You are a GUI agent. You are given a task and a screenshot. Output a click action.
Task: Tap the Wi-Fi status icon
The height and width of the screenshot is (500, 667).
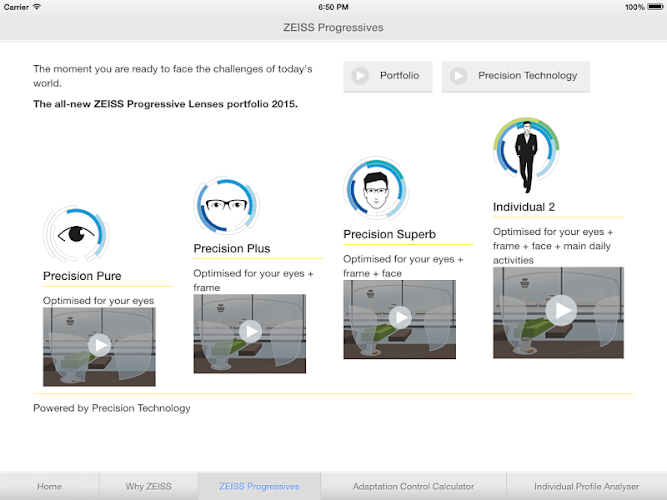click(37, 7)
